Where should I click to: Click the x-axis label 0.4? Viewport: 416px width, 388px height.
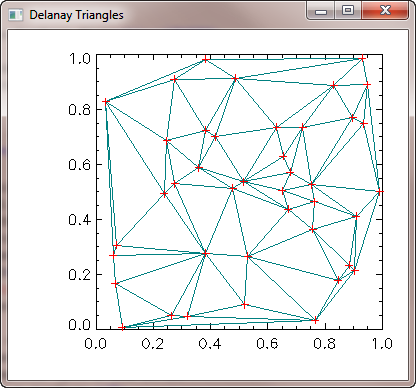210,344
